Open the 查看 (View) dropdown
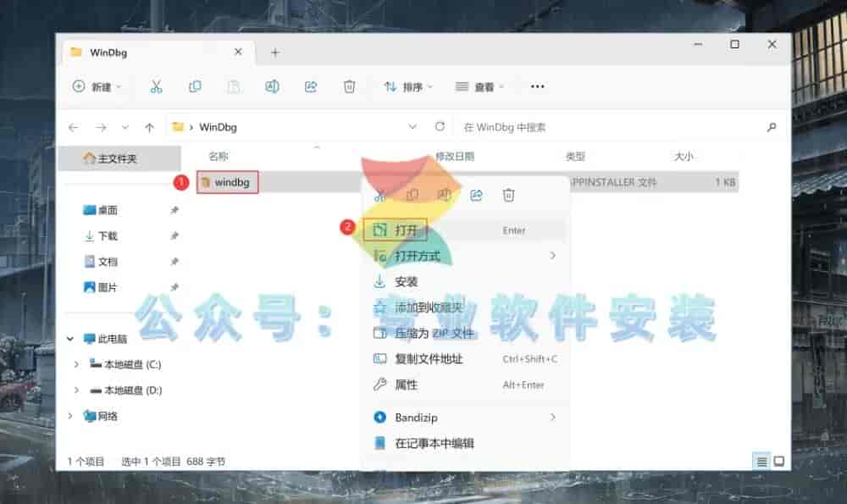This screenshot has height=504, width=847. coord(479,86)
